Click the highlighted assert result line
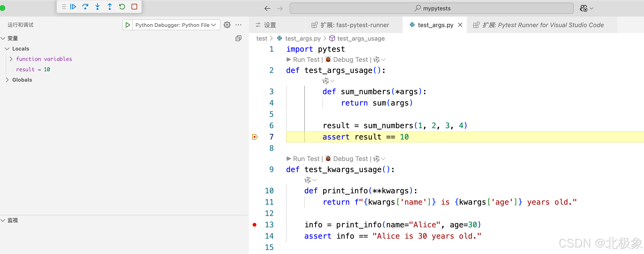Screen dimensions: 644x254 coord(465,137)
